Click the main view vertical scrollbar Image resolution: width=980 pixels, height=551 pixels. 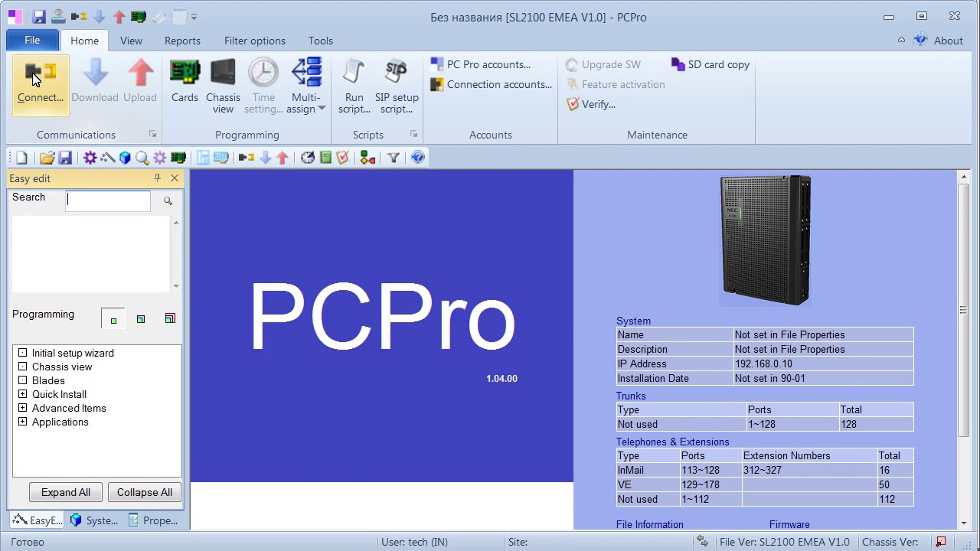pyautogui.click(x=963, y=309)
